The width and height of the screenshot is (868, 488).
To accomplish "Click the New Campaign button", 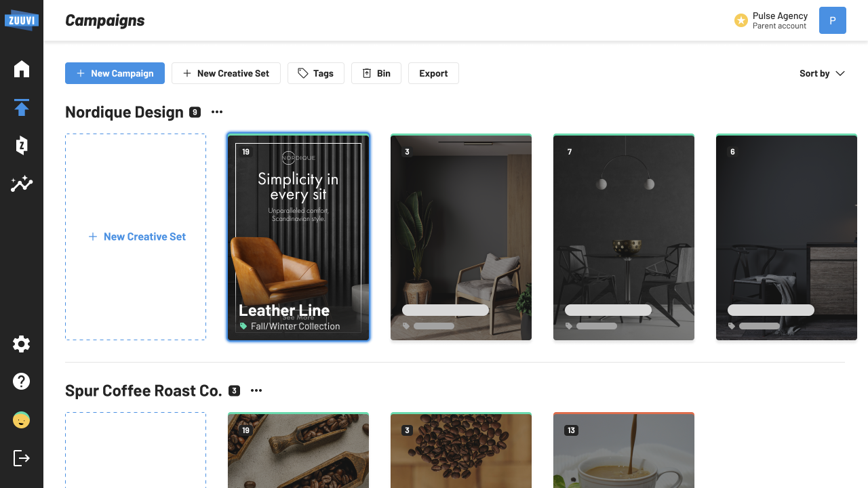I will pyautogui.click(x=115, y=73).
